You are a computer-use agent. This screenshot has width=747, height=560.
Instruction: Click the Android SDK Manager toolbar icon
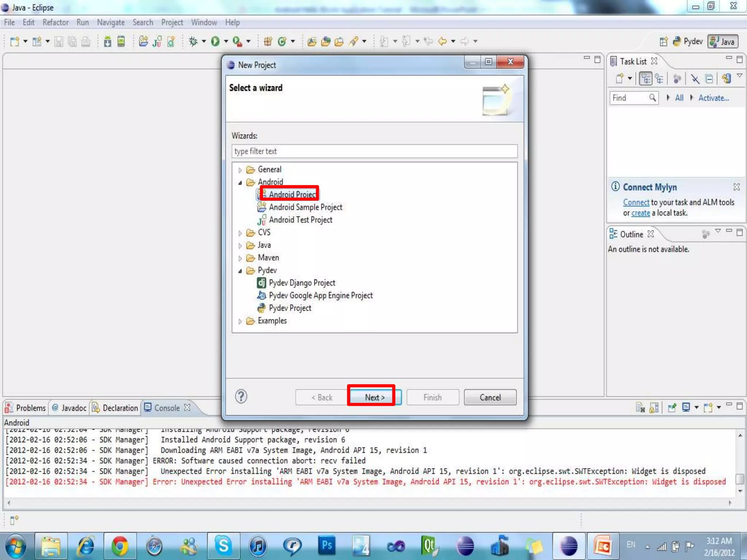point(108,42)
